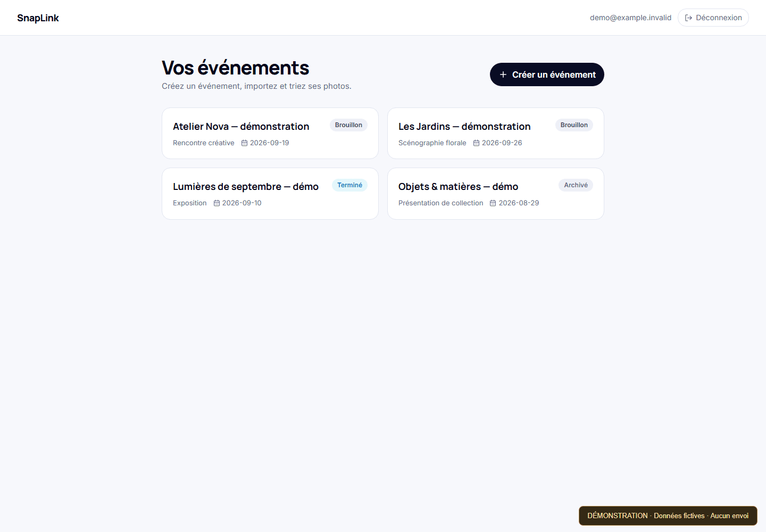The image size is (766, 532).
Task: Click the plus icon in Créer un événement
Action: point(503,74)
